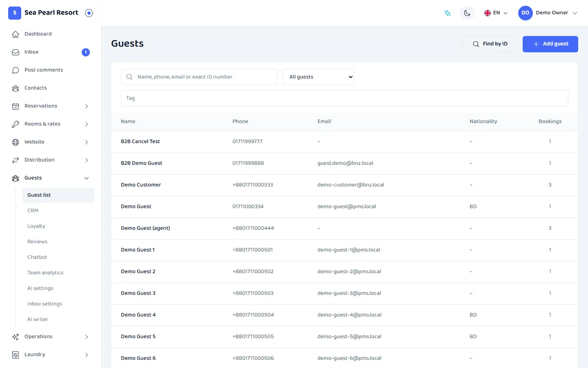Viewport: 588px width, 368px height.
Task: Click the AI sparkle icon in header
Action: click(x=448, y=13)
